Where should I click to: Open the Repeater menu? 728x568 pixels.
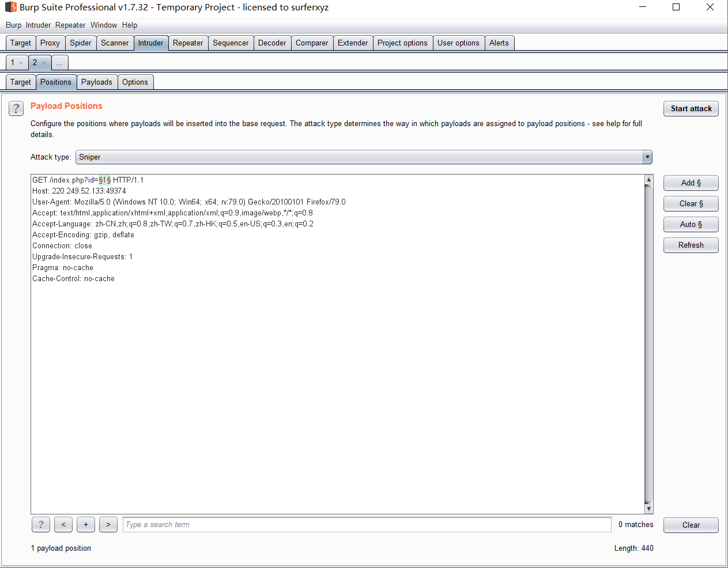click(70, 25)
